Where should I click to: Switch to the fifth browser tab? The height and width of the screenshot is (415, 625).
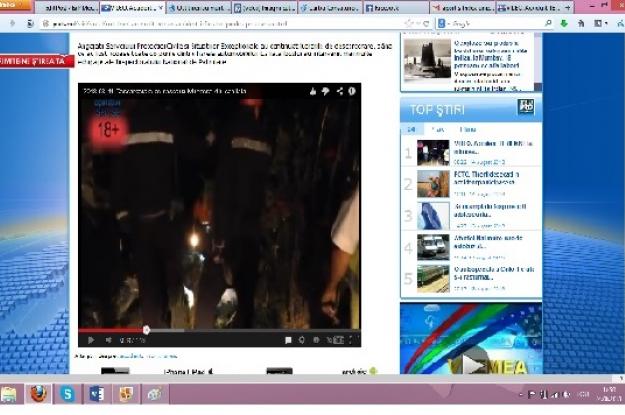[330, 8]
